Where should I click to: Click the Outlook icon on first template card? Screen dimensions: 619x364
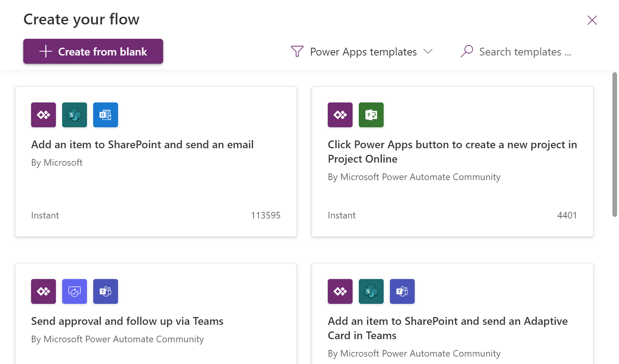coord(106,115)
